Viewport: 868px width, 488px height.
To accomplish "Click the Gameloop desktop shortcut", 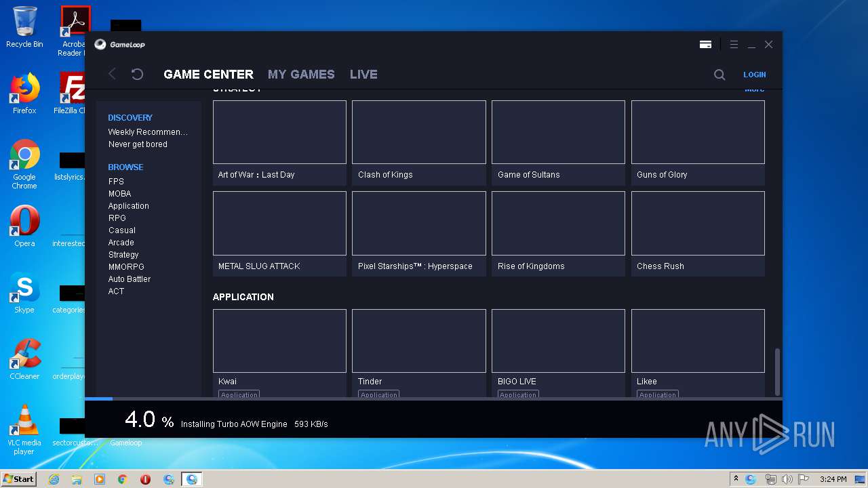I will coord(126,443).
